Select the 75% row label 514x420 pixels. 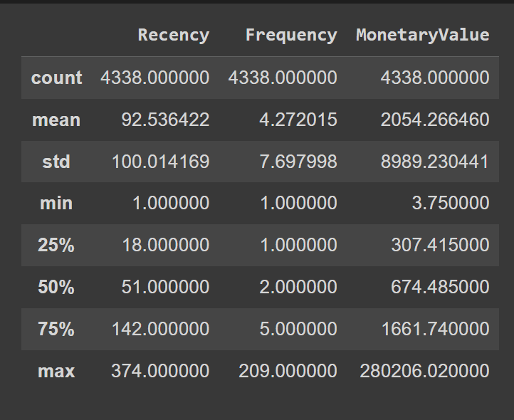click(x=56, y=329)
